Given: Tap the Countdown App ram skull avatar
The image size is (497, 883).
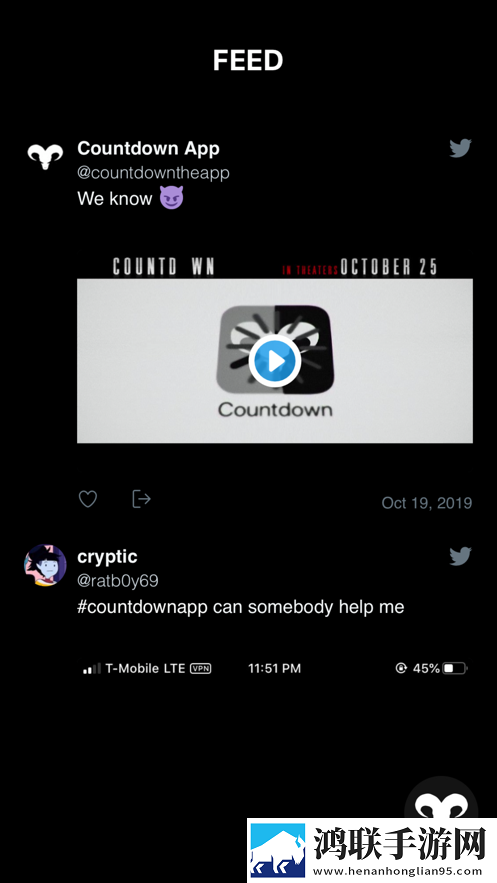Looking at the screenshot, I should pos(45,157).
